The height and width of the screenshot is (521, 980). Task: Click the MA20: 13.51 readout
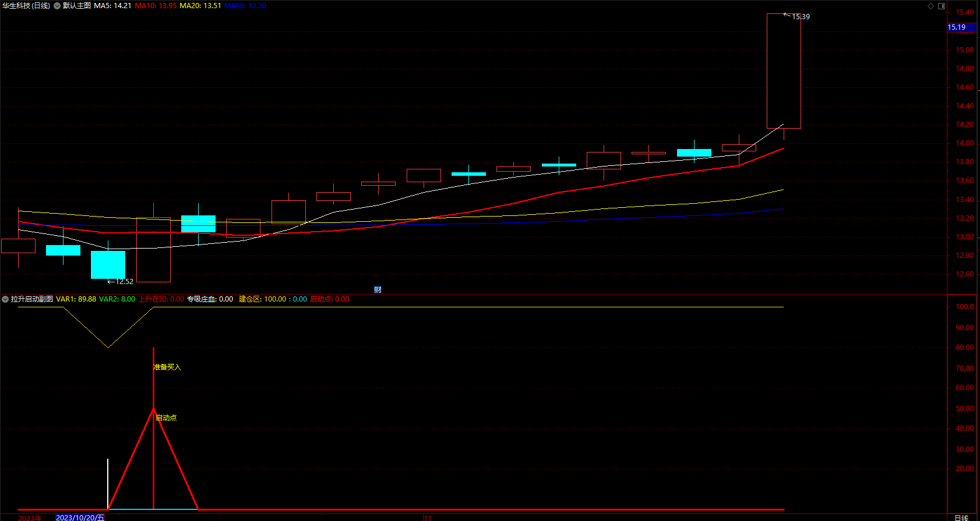200,6
